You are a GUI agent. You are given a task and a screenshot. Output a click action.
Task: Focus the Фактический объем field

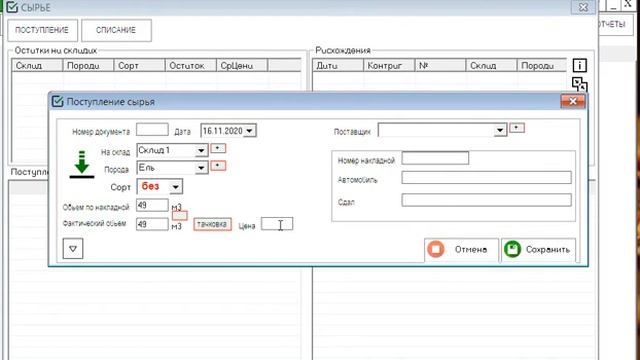point(152,224)
